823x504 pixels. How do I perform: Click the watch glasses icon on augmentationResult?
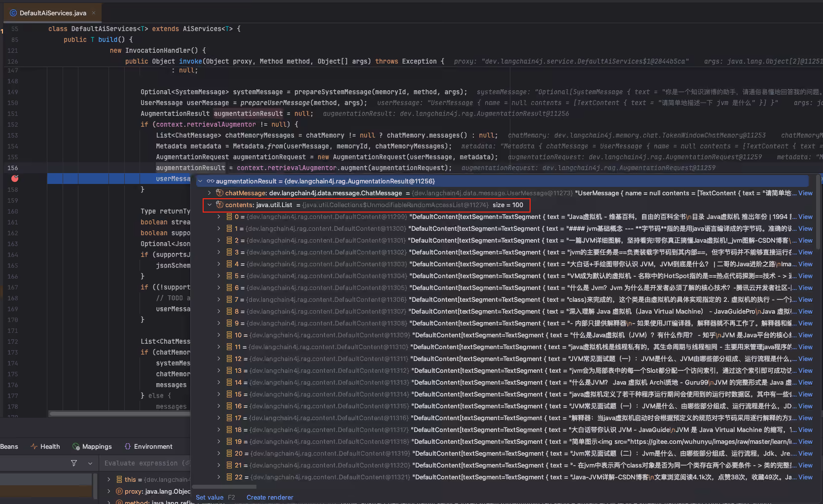210,181
